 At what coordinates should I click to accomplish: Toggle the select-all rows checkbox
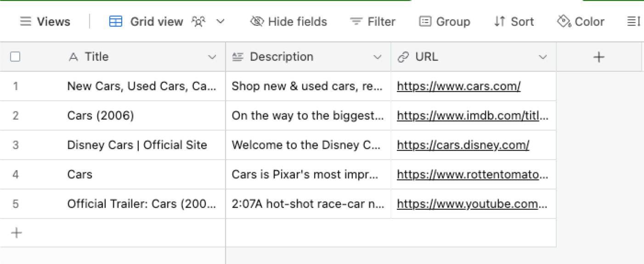pos(15,57)
